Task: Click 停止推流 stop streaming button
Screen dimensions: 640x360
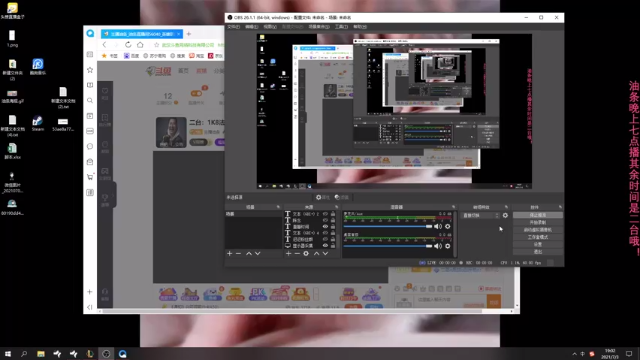Action: point(538,215)
